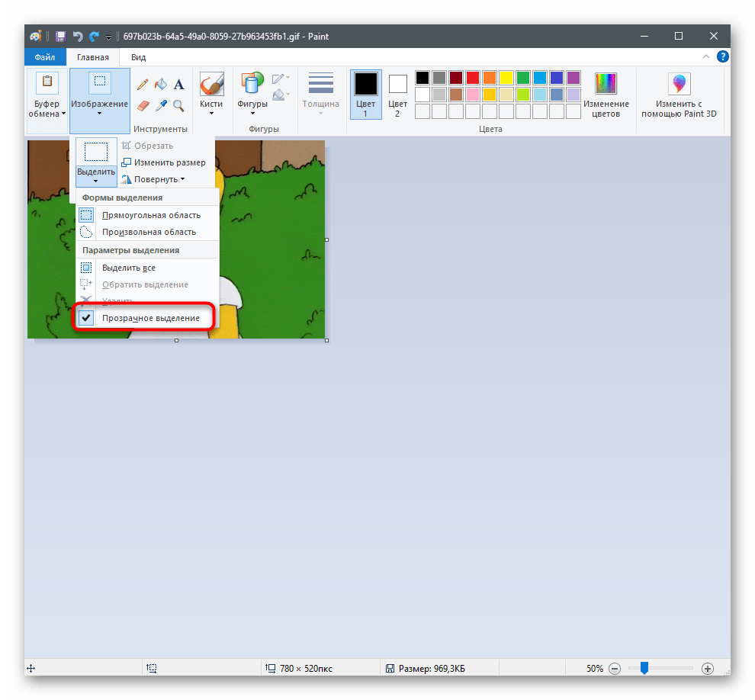Switch to the Вид tab
This screenshot has width=755, height=700.
[x=138, y=57]
